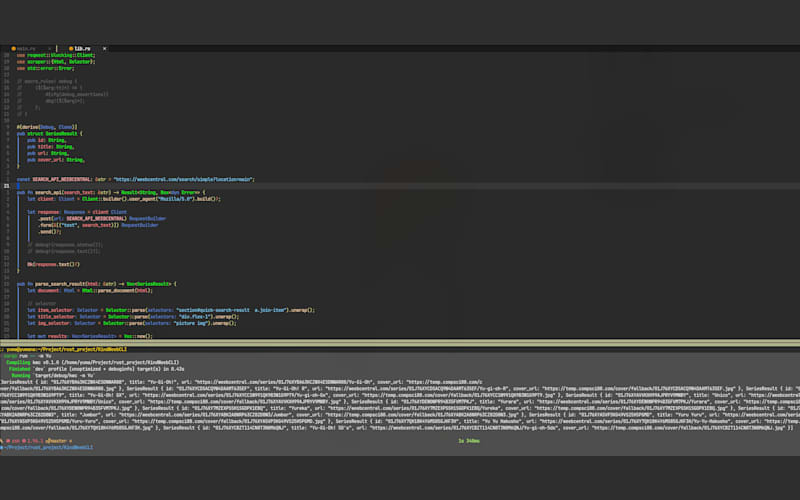Image resolution: width=800 pixels, height=500 pixels.
Task: Click the webcentral search URL string
Action: tap(184, 180)
